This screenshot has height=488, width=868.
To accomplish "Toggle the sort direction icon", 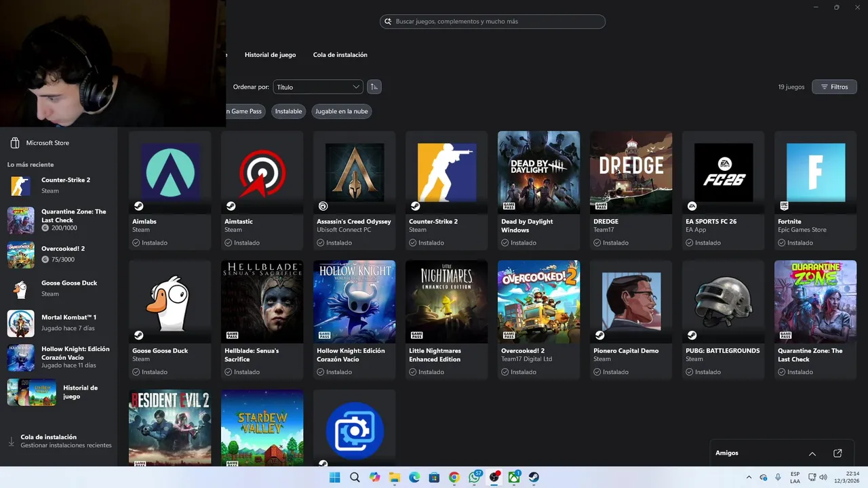I will pyautogui.click(x=374, y=87).
